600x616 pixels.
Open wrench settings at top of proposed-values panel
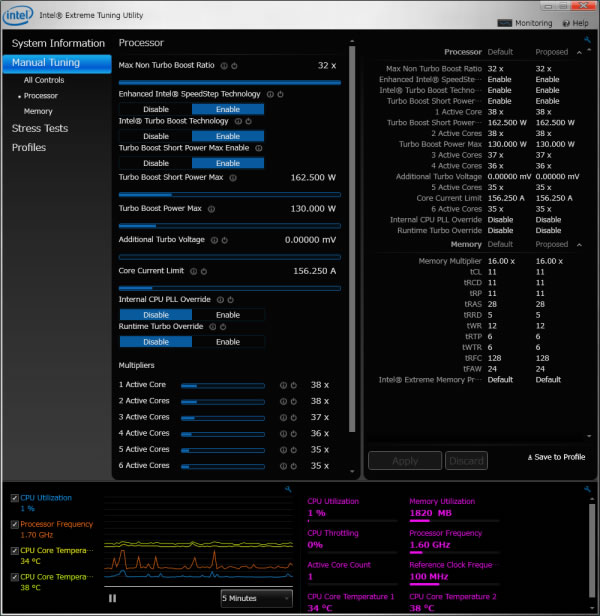point(587,40)
